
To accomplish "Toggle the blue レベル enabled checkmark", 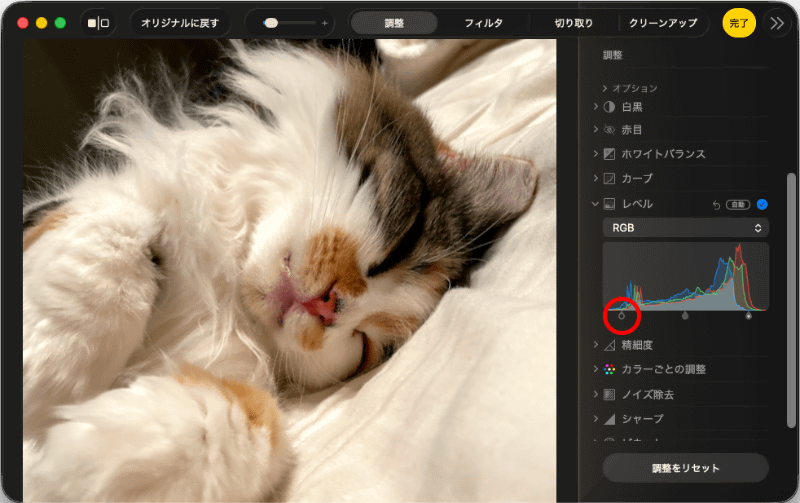I will coord(762,204).
